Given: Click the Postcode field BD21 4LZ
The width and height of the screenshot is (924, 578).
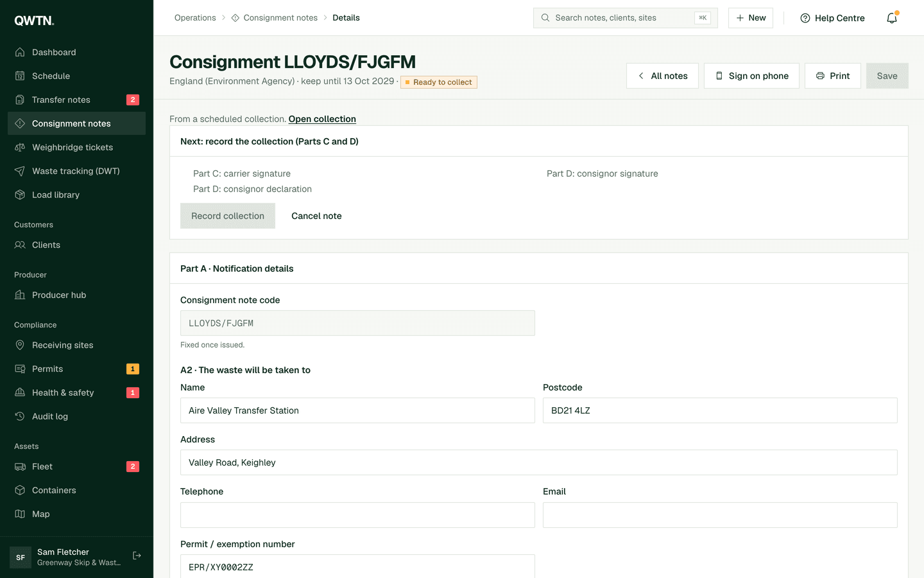Looking at the screenshot, I should pyautogui.click(x=720, y=410).
